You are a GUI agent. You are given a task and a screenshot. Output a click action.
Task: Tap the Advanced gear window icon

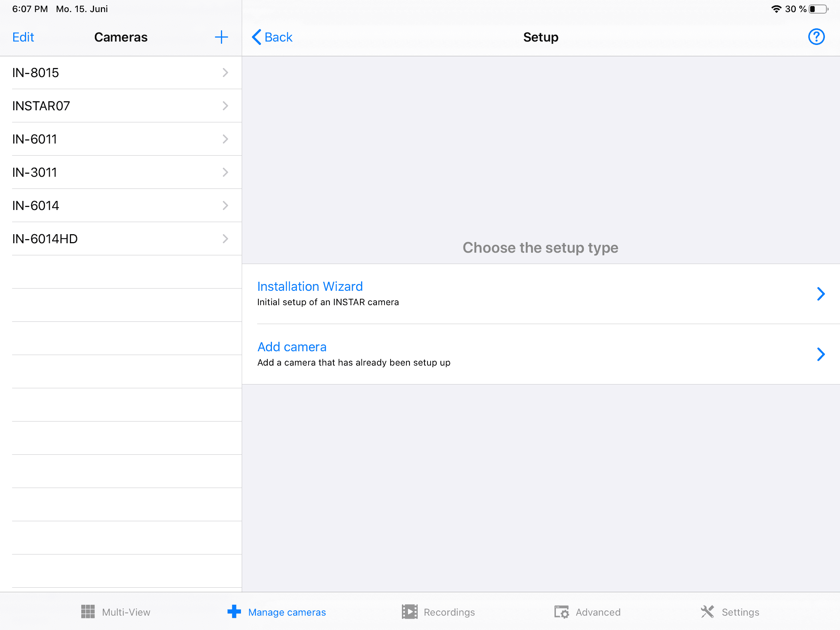click(561, 612)
